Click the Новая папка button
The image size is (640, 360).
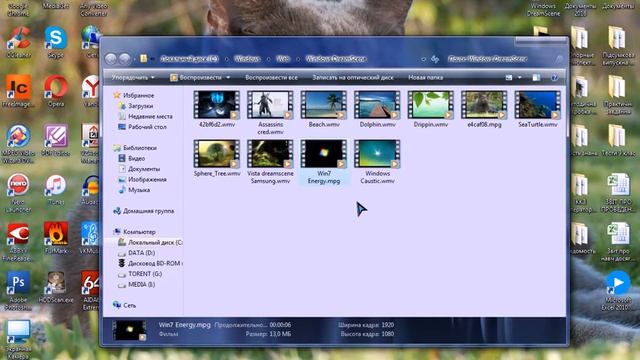(x=426, y=78)
